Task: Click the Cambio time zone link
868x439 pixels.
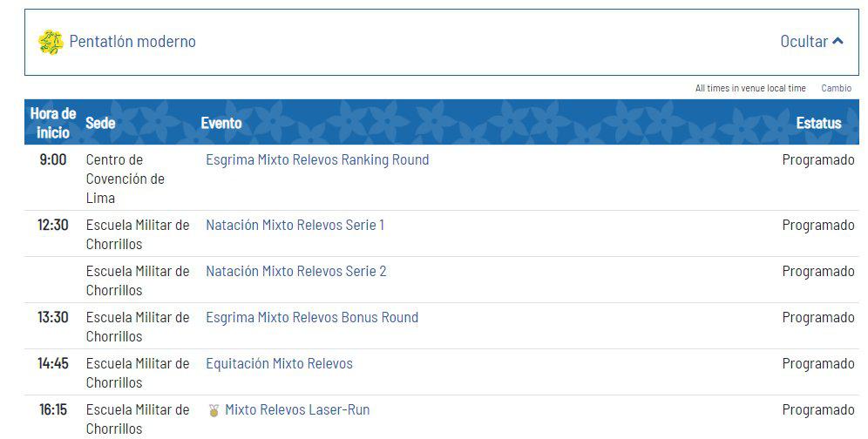Action: 836,88
